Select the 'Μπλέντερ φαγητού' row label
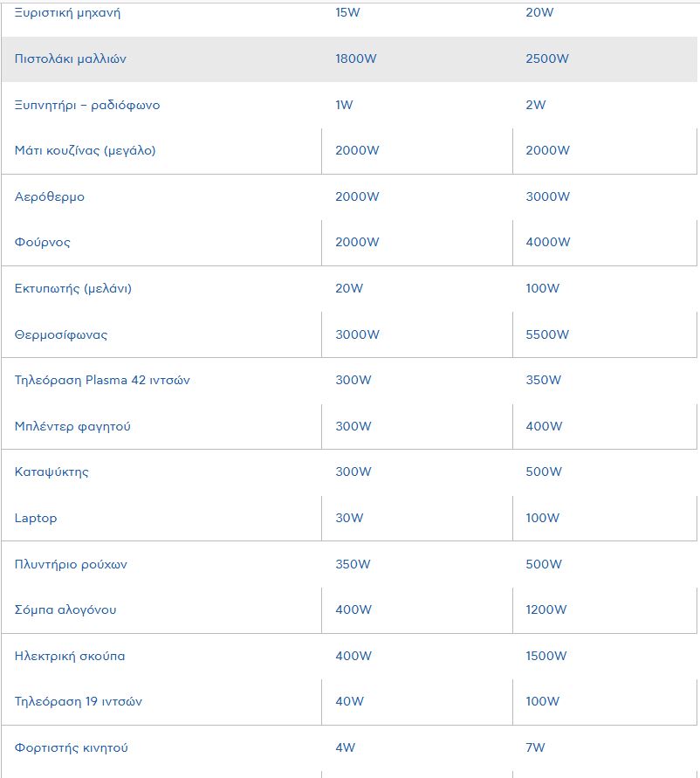The height and width of the screenshot is (778, 700). point(72,427)
